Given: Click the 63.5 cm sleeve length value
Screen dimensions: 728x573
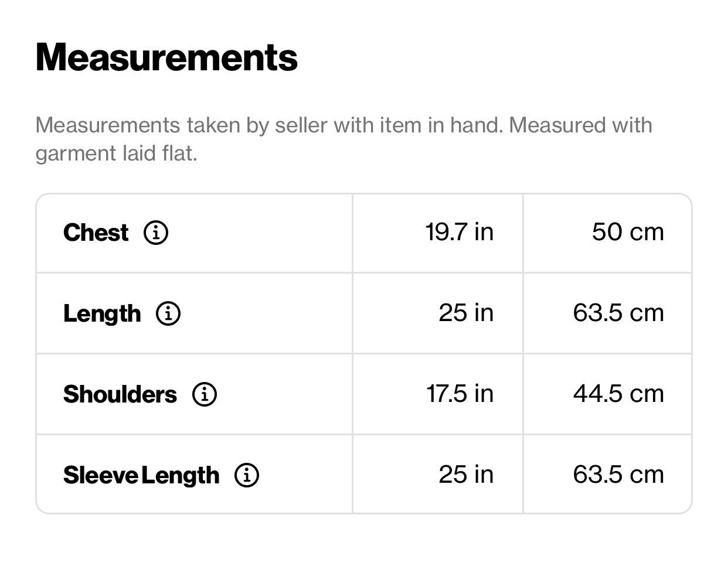Looking at the screenshot, I should 619,475.
